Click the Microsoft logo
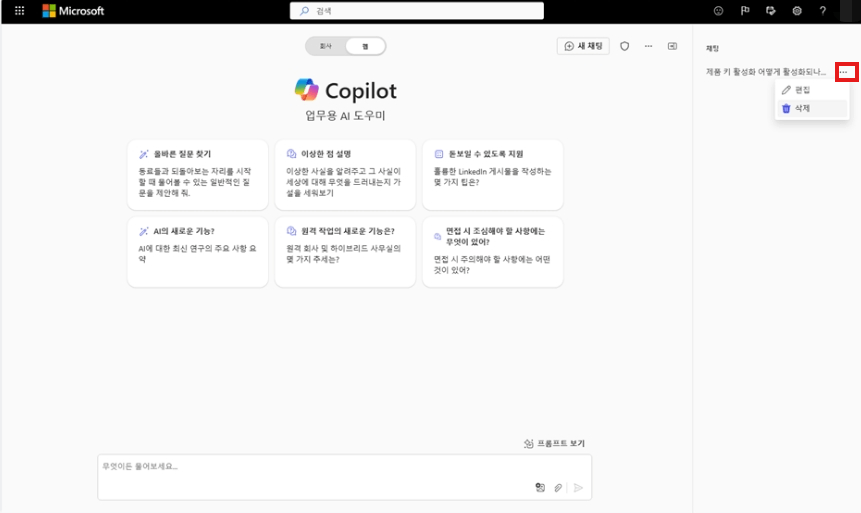Image resolution: width=861 pixels, height=513 pixels. 73,10
